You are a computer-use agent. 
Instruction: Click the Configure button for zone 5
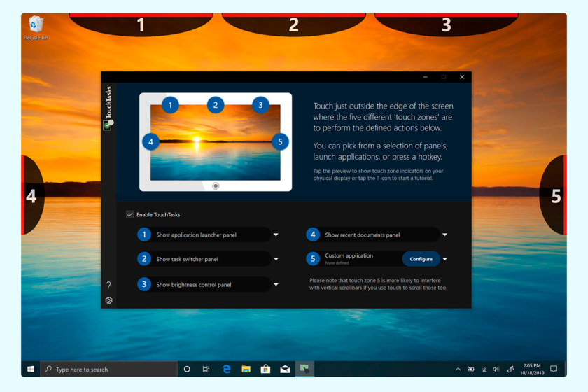point(421,259)
